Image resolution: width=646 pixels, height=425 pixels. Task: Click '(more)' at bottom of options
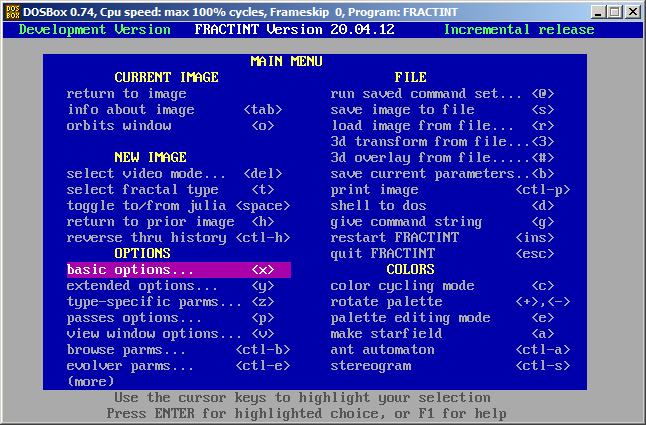click(x=91, y=382)
